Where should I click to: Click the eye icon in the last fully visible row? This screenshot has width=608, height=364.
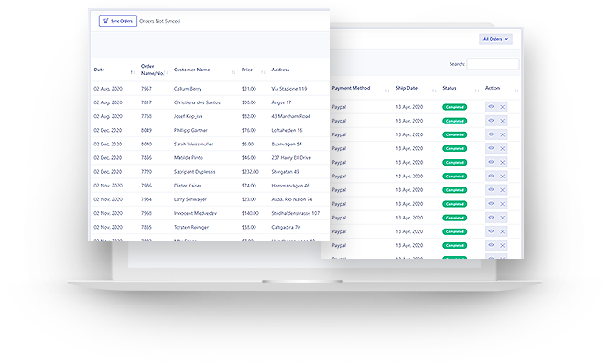pyautogui.click(x=491, y=245)
